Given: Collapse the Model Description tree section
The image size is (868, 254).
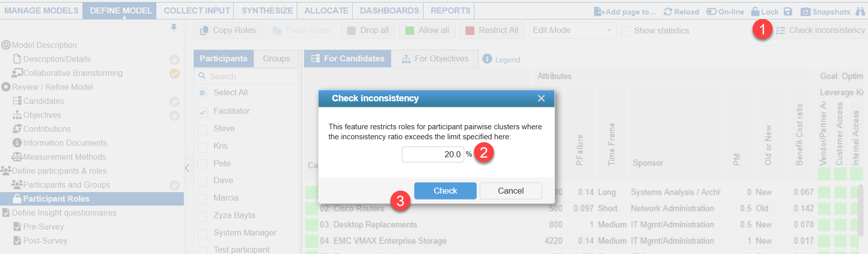Looking at the screenshot, I should (6, 45).
